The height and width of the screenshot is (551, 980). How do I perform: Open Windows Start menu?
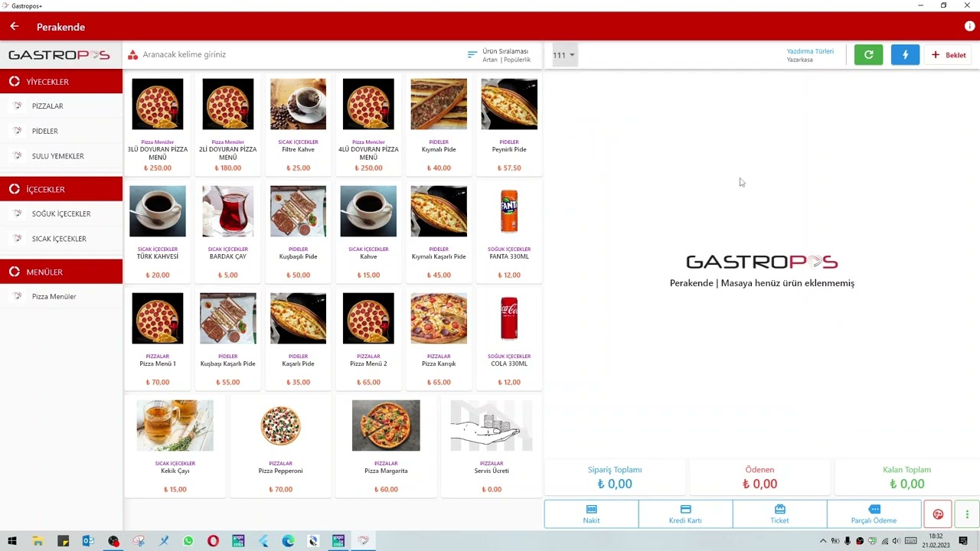click(12, 541)
